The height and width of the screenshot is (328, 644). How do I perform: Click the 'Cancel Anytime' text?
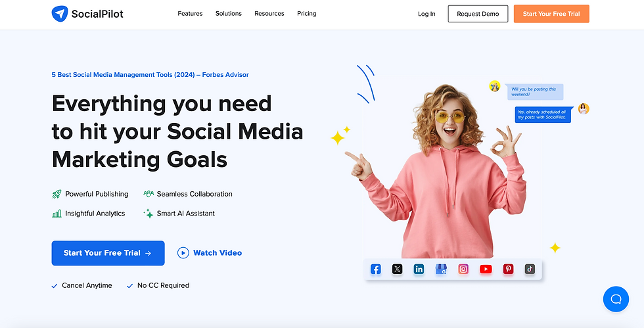(87, 285)
